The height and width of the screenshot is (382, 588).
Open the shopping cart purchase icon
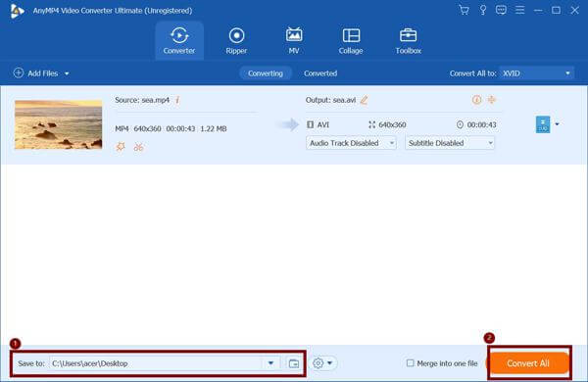pos(464,10)
